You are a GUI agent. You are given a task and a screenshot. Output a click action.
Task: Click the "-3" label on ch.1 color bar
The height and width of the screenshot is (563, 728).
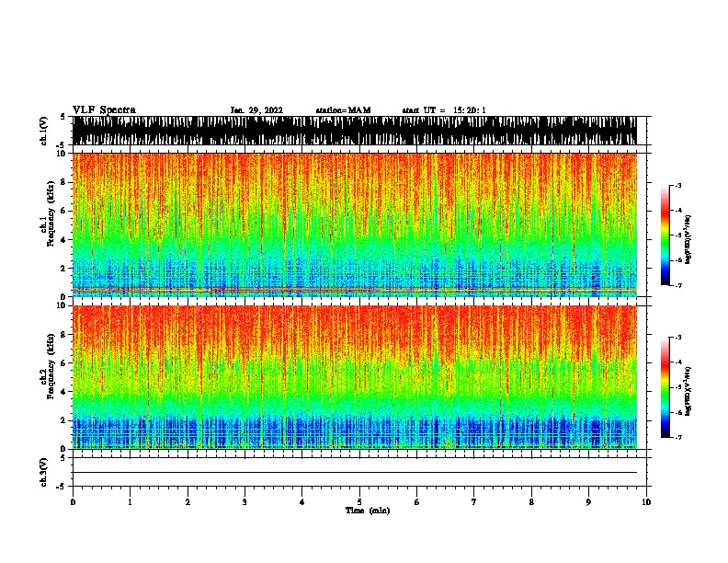pyautogui.click(x=678, y=185)
